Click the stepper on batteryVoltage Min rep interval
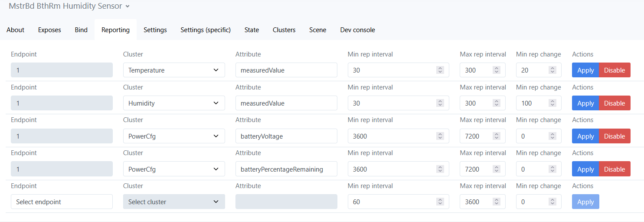This screenshot has height=222, width=644. point(440,136)
